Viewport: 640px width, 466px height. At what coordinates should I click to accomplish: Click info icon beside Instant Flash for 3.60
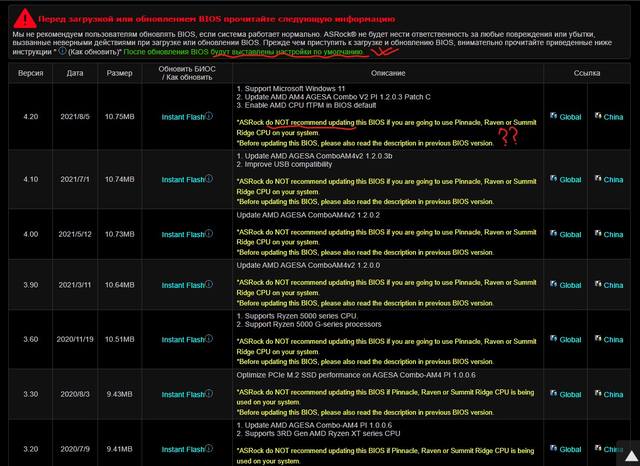[x=209, y=339]
